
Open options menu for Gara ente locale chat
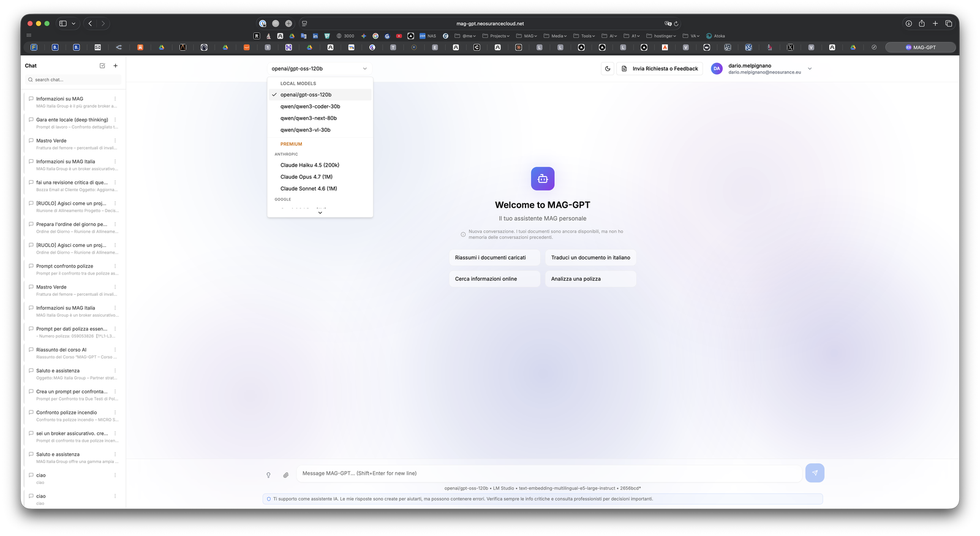pyautogui.click(x=115, y=120)
